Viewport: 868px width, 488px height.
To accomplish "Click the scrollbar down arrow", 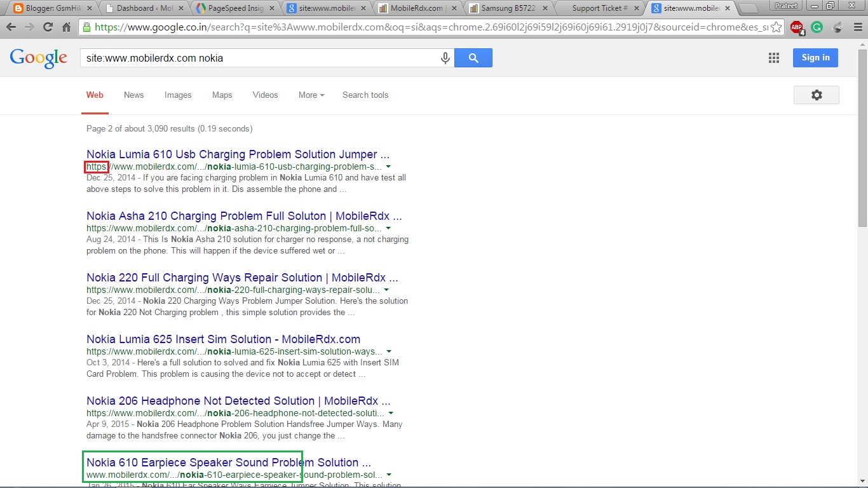I will (x=862, y=483).
